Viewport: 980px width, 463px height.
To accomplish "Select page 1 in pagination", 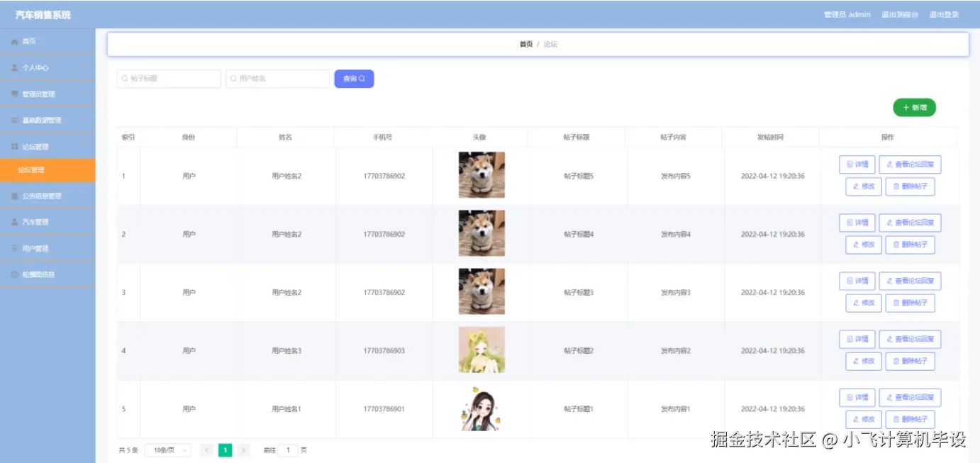I will point(225,450).
